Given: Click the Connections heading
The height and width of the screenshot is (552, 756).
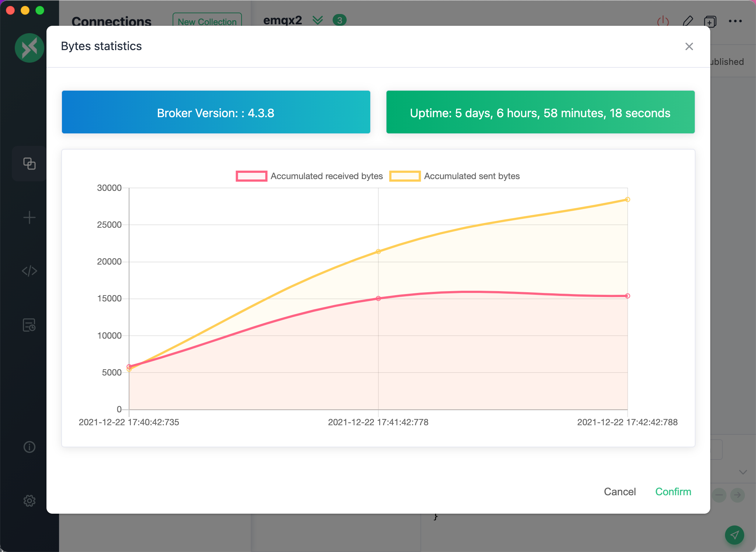Looking at the screenshot, I should (111, 21).
